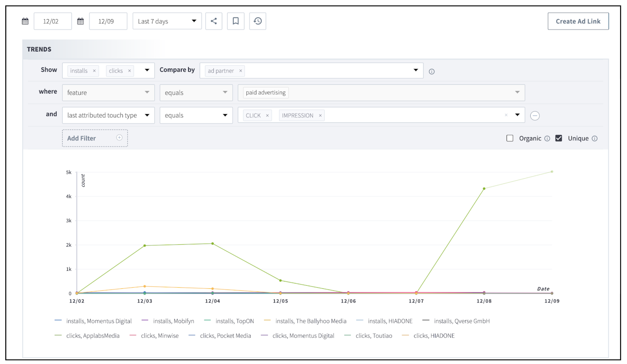Click the start date calendar icon
The height and width of the screenshot is (364, 627).
coord(25,21)
